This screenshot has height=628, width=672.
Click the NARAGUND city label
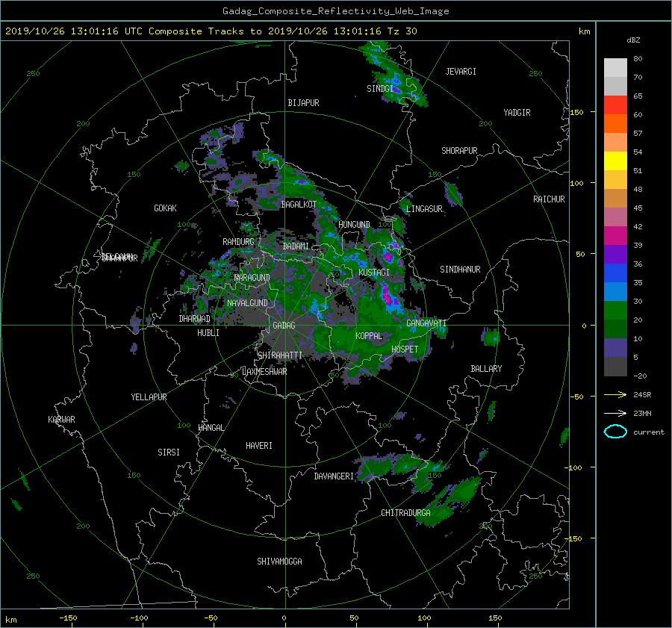click(x=252, y=278)
